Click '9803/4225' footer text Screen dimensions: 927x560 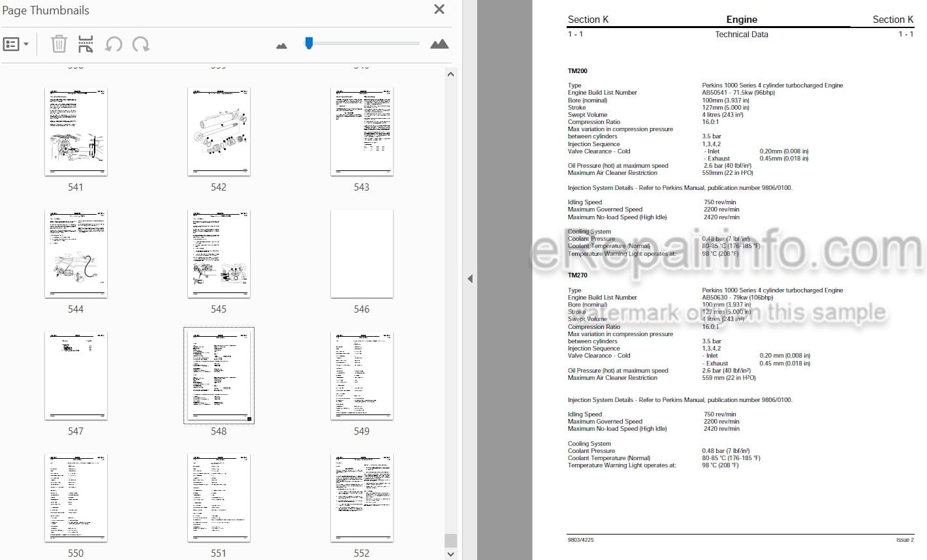click(x=580, y=540)
